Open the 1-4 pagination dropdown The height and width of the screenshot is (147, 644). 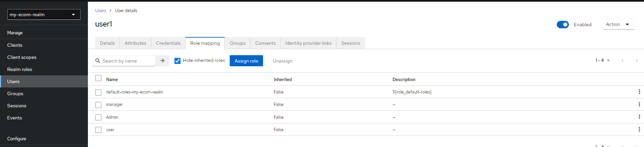[x=602, y=61]
